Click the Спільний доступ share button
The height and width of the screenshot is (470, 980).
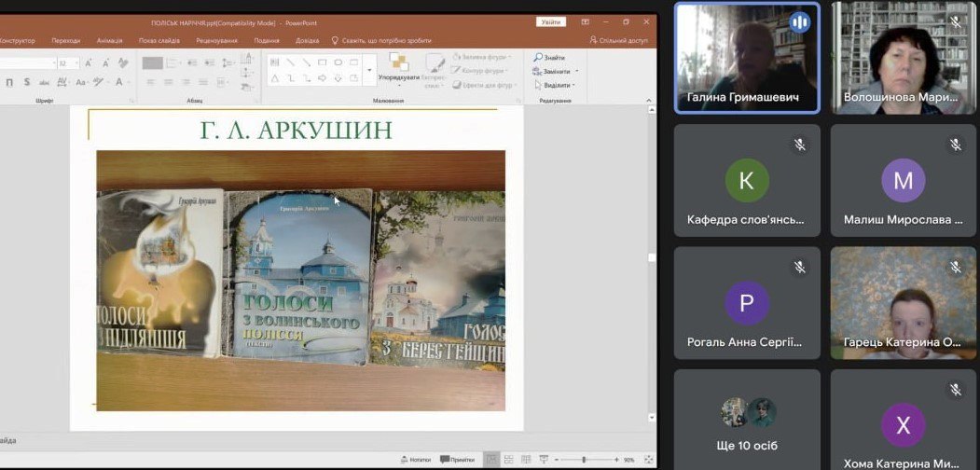[619, 40]
